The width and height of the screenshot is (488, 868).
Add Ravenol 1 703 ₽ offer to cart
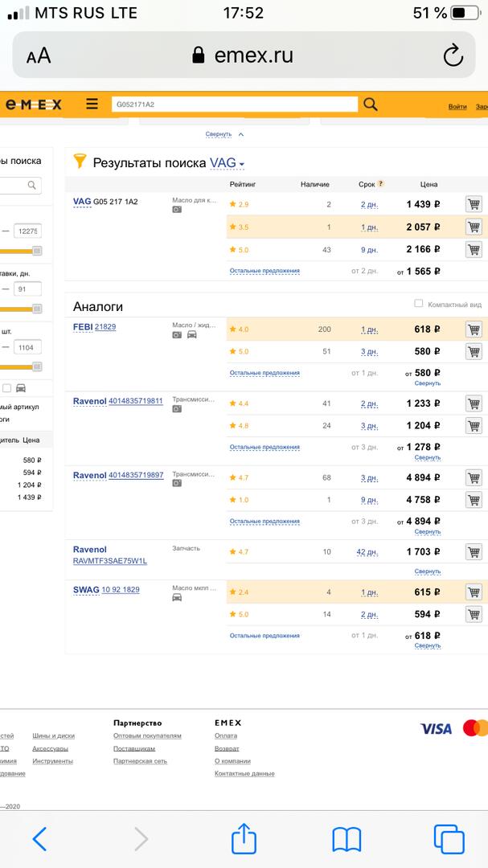(474, 552)
